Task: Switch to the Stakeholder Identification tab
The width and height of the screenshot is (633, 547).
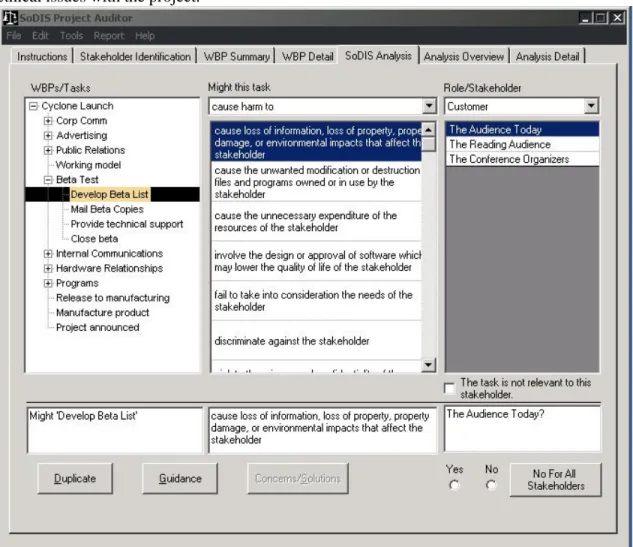Action: click(135, 57)
